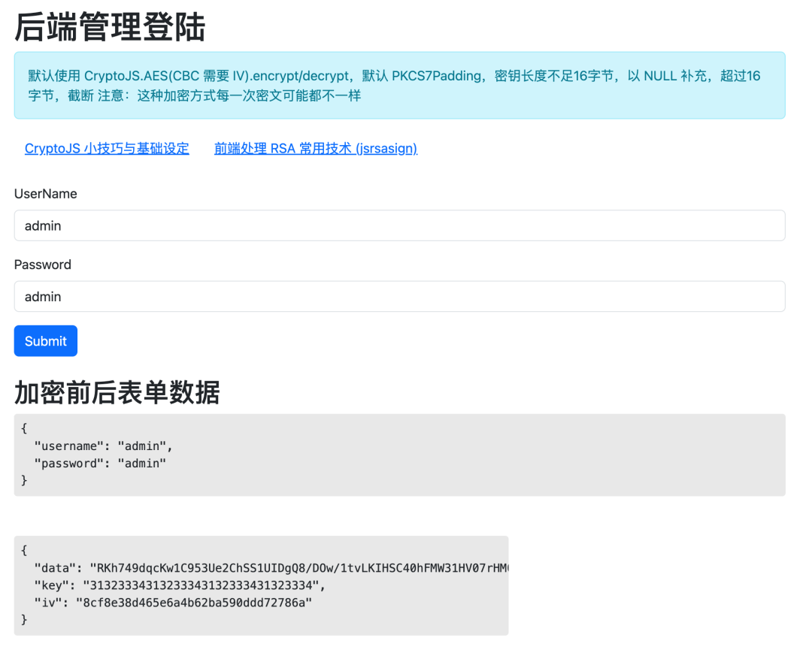Open the CryptoJS 小技巧与基础设定 link
Viewport: 812px width, 671px height.
tap(107, 148)
